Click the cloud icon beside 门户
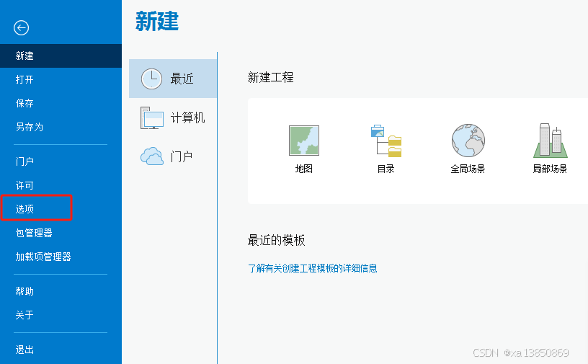Screen dimensions: 588x364 click(152, 156)
